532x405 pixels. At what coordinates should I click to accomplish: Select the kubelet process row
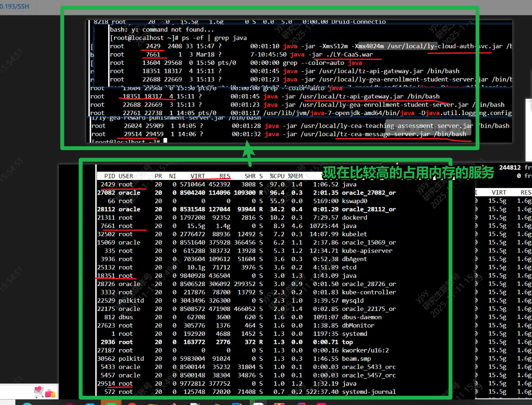tap(246, 234)
